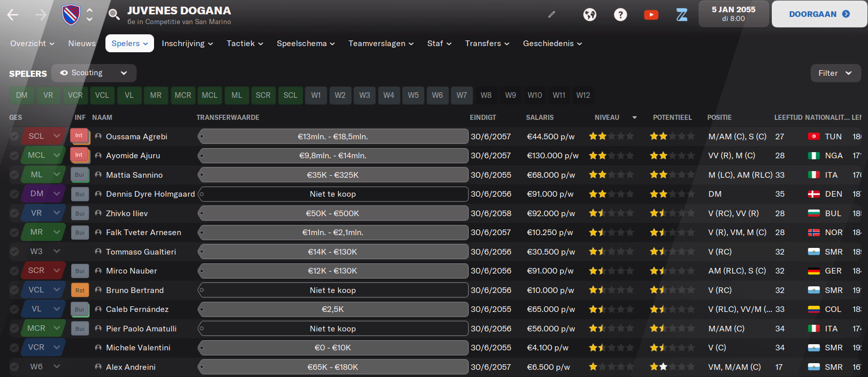The height and width of the screenshot is (377, 868).
Task: Use club switcher up/down arrows
Action: [x=90, y=14]
